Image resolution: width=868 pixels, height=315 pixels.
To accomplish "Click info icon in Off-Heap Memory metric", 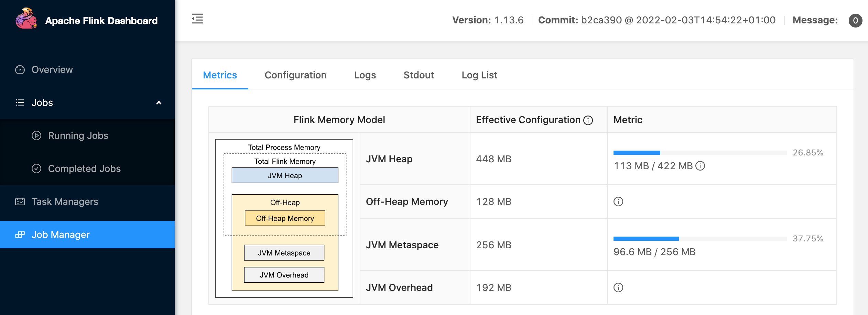I will coord(618,202).
